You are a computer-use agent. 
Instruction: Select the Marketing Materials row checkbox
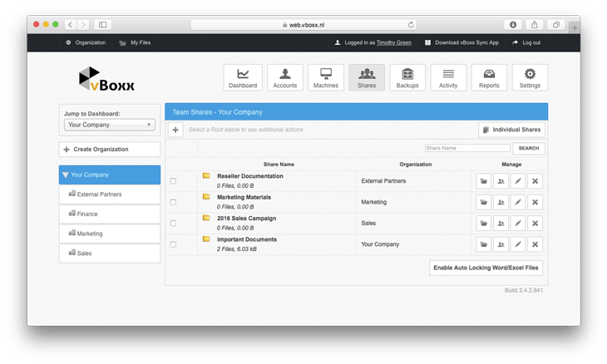tap(173, 202)
